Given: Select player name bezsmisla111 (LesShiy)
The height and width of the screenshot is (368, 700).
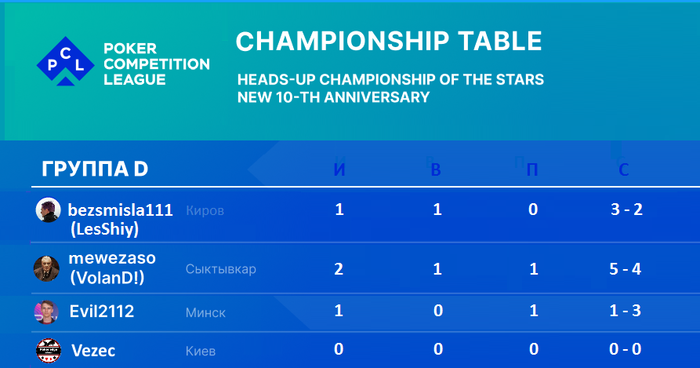Looking at the screenshot, I should click(120, 219).
